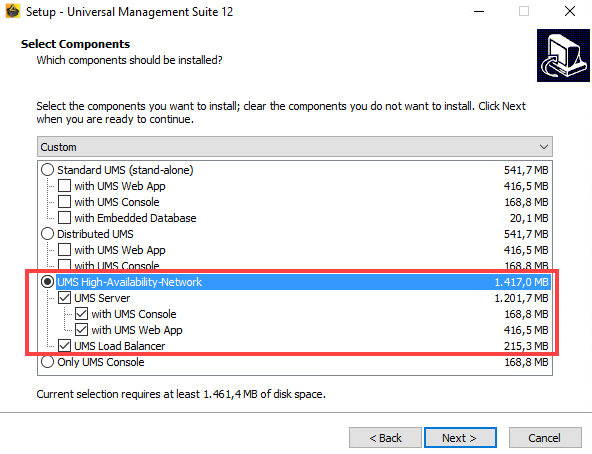
Task: Click the Next button
Action: coord(460,438)
